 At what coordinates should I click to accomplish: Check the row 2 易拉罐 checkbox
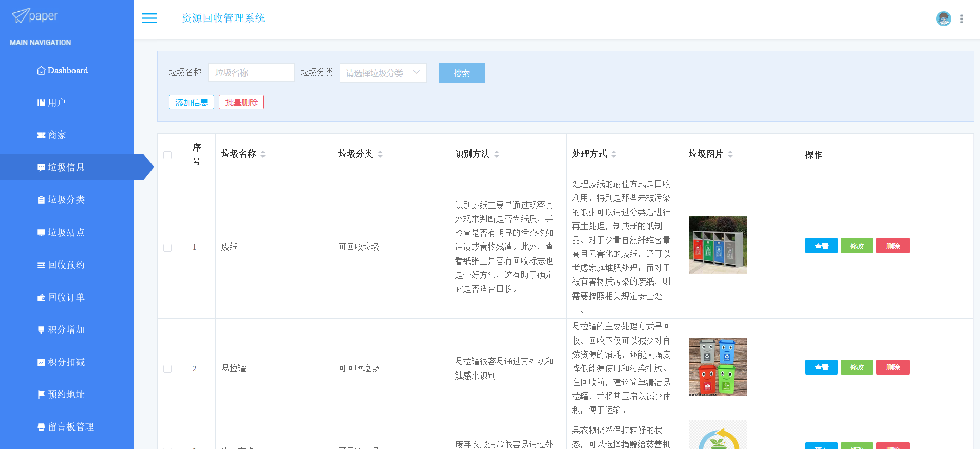click(x=167, y=369)
